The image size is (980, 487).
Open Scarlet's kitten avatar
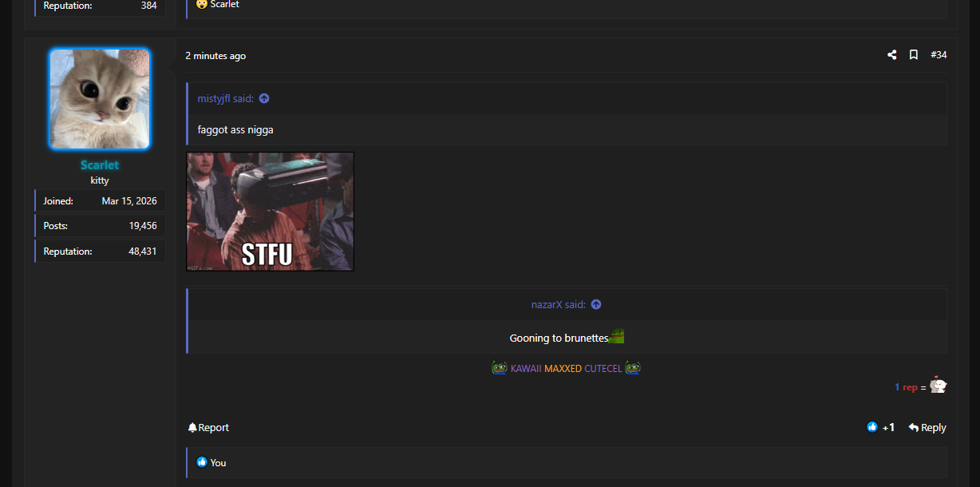coord(100,99)
